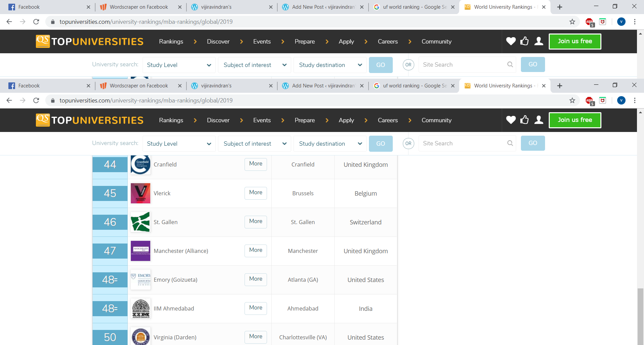Switch to the topmost Wordscraper on Facebook tab
This screenshot has height=345, width=644.
[139, 7]
